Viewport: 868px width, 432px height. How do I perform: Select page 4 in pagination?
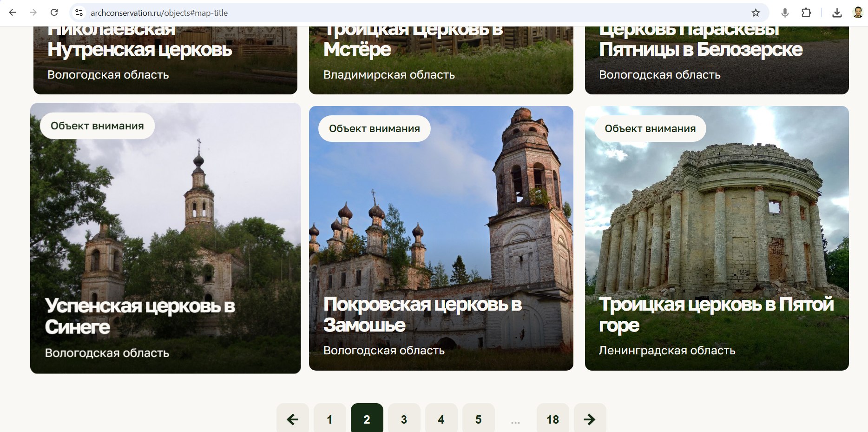441,419
